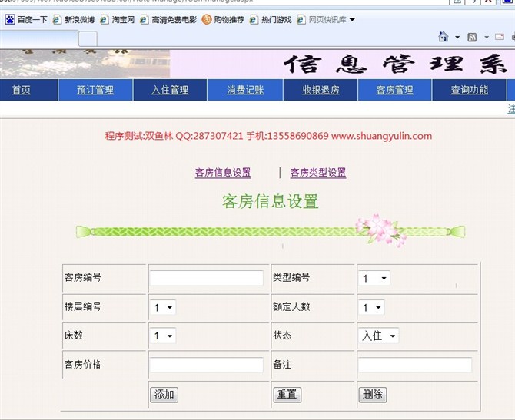Click the 客房类型设置 link
The height and width of the screenshot is (420, 515).
pos(317,173)
